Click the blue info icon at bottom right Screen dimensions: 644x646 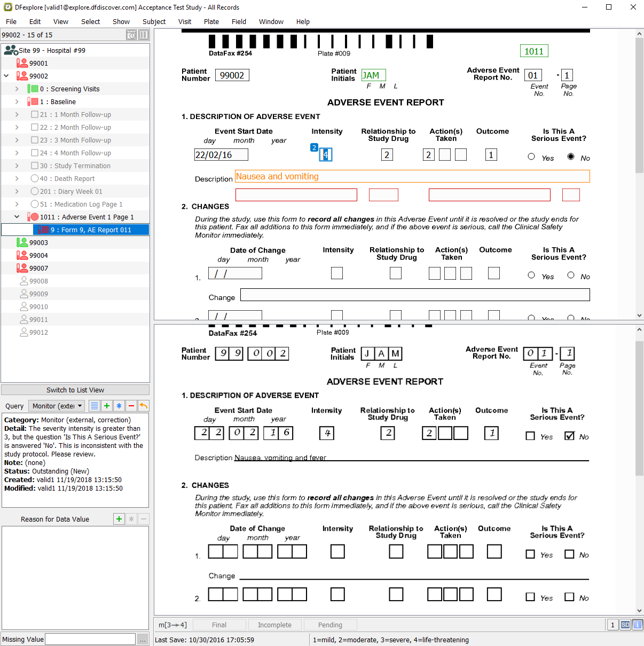click(637, 625)
